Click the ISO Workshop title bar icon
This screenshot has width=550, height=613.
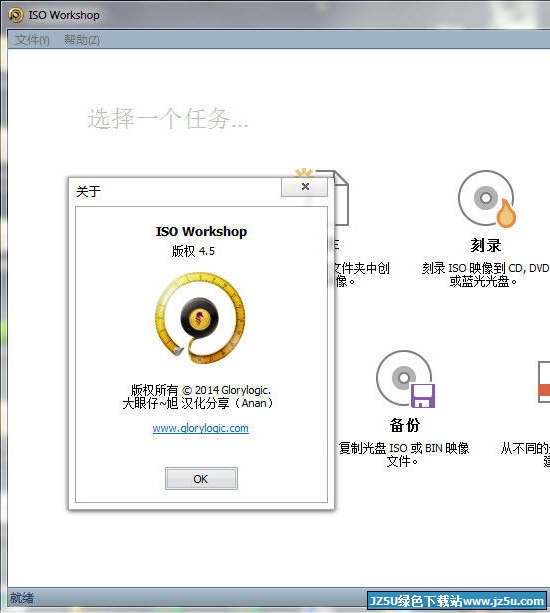[x=16, y=15]
